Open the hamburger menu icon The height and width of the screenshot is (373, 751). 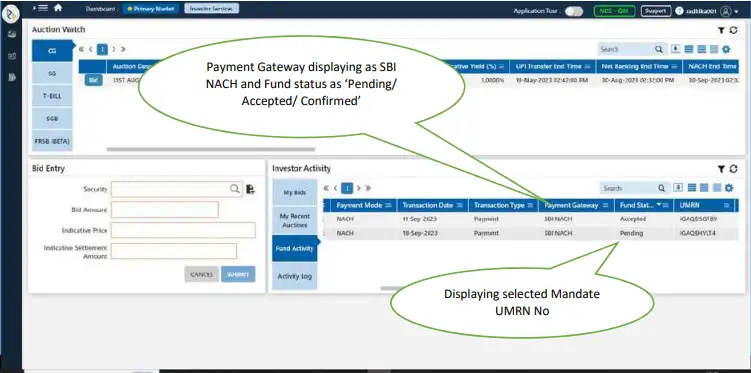[x=43, y=8]
